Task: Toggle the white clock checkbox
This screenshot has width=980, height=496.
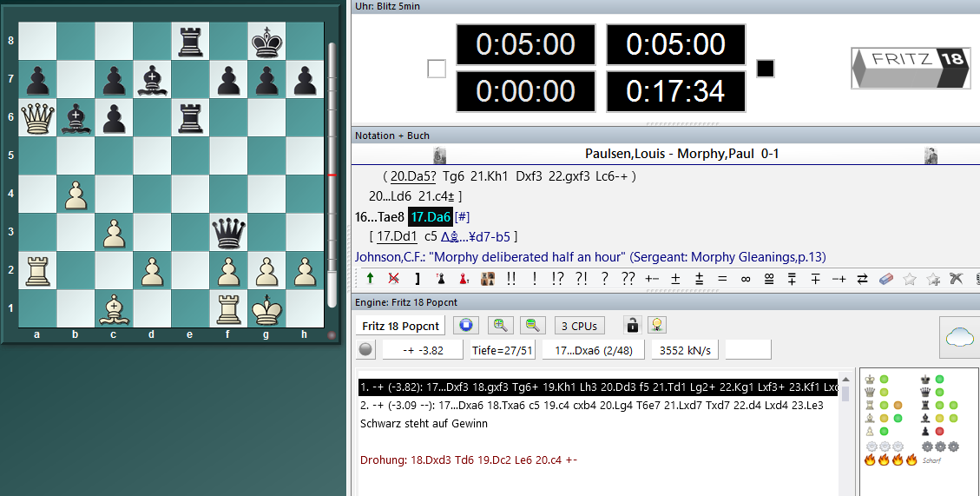Action: [437, 69]
